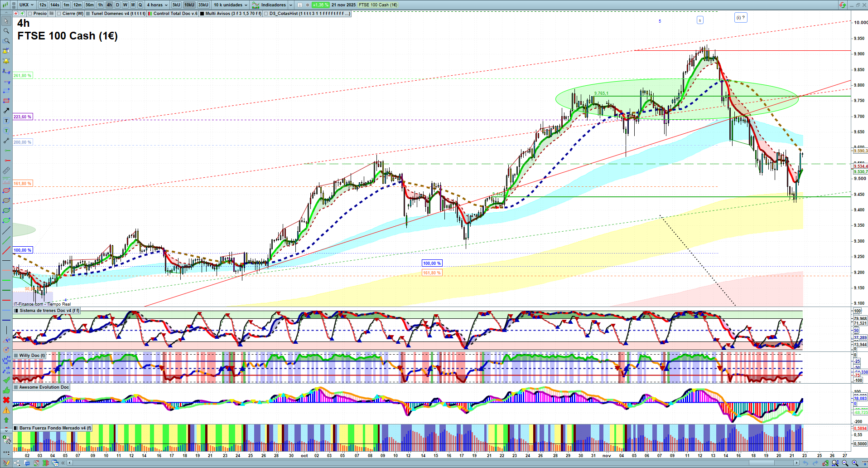Toggle the DS_CotasHist indicator checkbox

click(x=266, y=14)
